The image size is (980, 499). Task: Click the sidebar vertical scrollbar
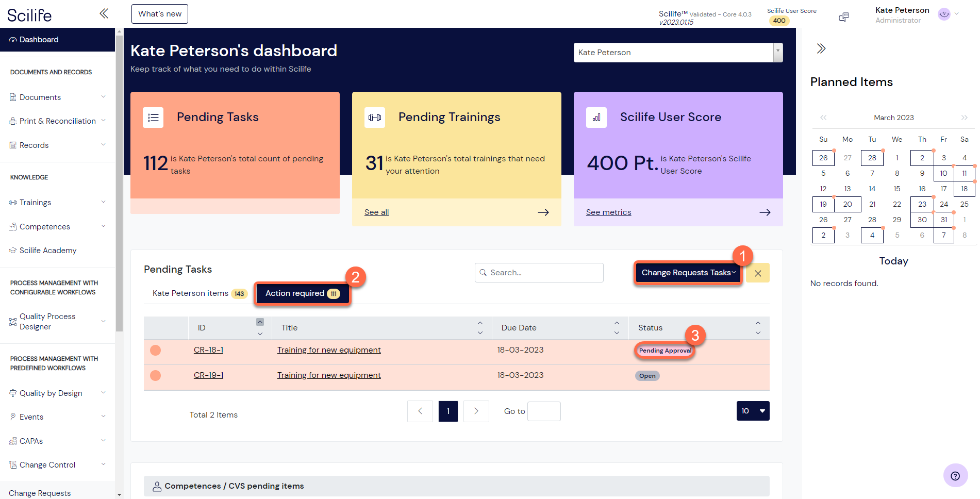[x=119, y=183]
